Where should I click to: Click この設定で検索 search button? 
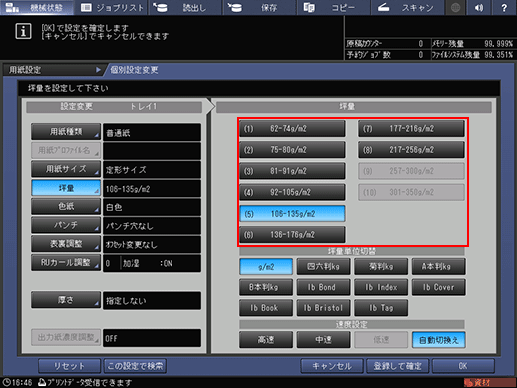(135, 366)
